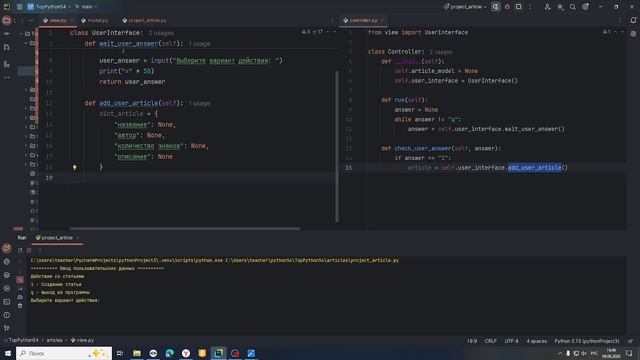Open left editor tab options menu
This screenshot has height=360, width=640.
(x=332, y=20)
